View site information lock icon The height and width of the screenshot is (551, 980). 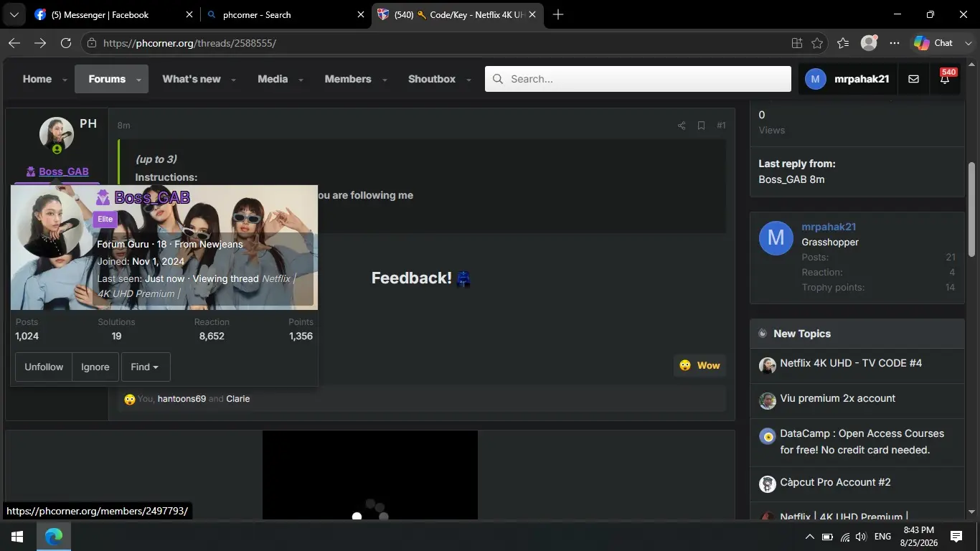pyautogui.click(x=91, y=43)
